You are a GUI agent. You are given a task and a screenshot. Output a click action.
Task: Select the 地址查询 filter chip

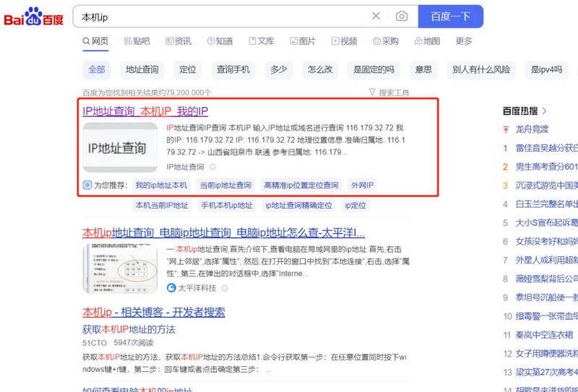[142, 69]
